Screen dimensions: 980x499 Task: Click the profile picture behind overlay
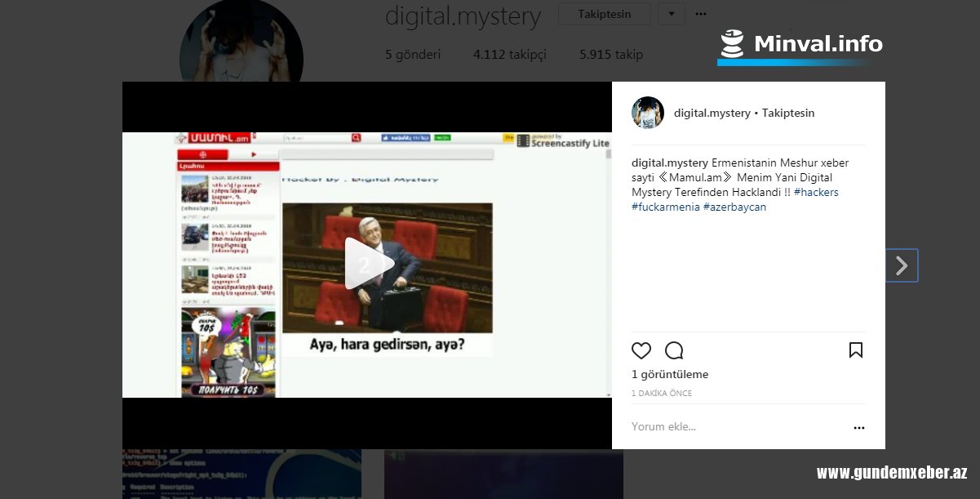pyautogui.click(x=242, y=41)
